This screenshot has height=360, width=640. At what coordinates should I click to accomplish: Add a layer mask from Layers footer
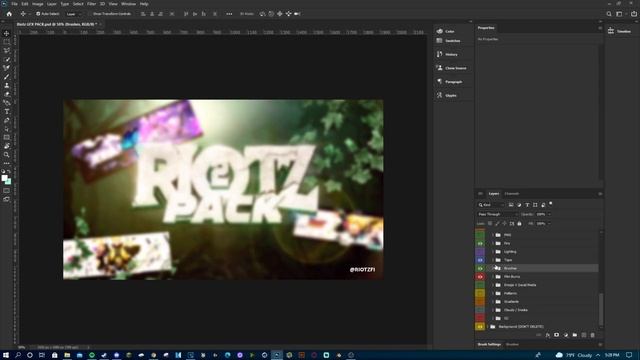pos(556,335)
